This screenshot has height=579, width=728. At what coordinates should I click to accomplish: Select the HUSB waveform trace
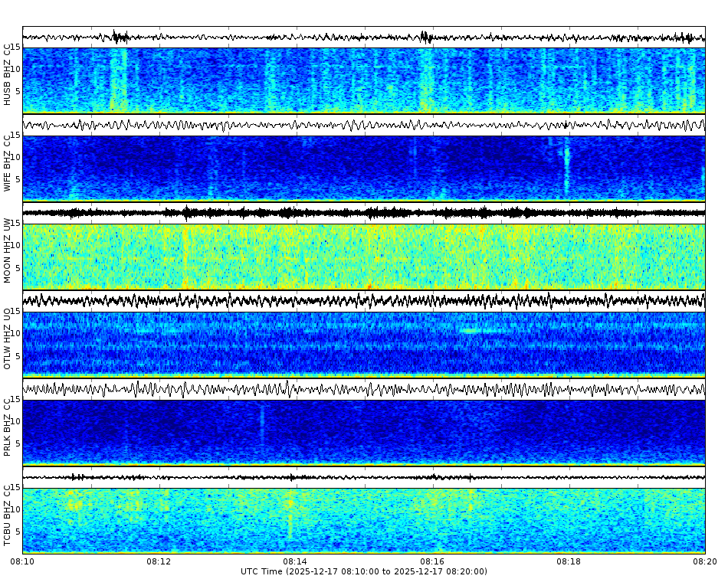pyautogui.click(x=307, y=34)
